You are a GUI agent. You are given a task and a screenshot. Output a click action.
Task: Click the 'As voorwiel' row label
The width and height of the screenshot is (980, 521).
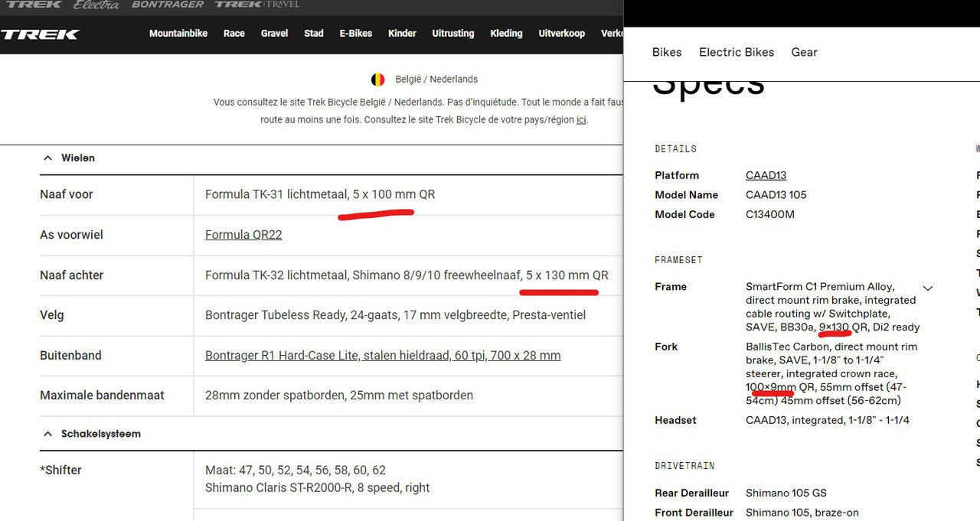click(71, 235)
